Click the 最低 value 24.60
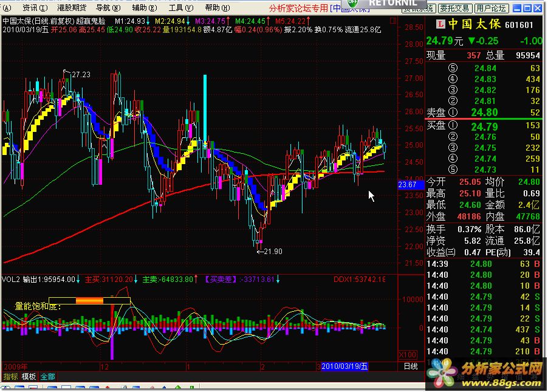The width and height of the screenshot is (548, 392). click(470, 205)
